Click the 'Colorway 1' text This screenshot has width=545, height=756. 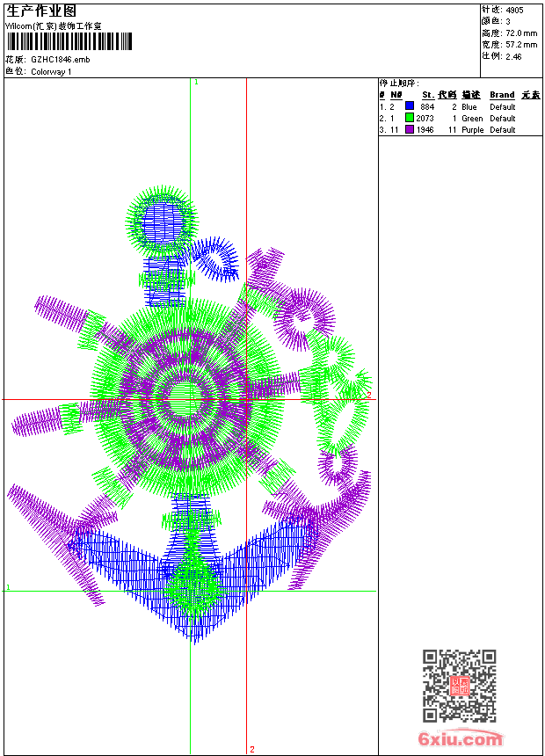tap(51, 72)
